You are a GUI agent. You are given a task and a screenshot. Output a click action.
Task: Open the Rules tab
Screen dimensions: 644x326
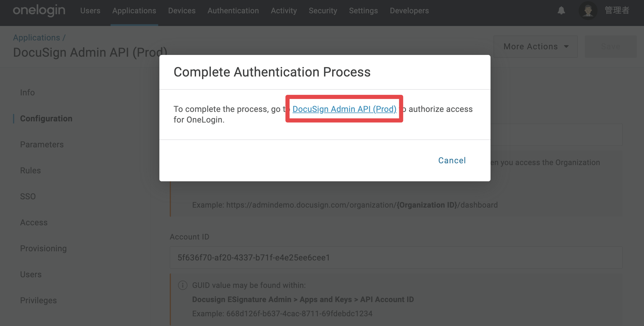30,170
